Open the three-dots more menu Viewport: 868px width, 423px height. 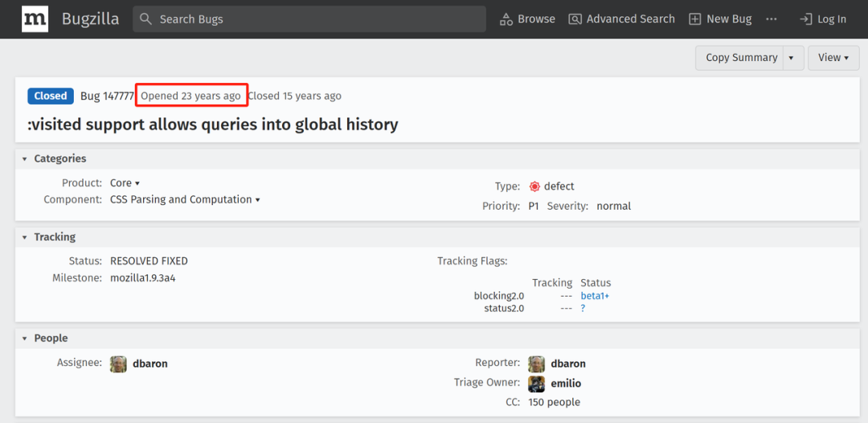click(x=772, y=19)
